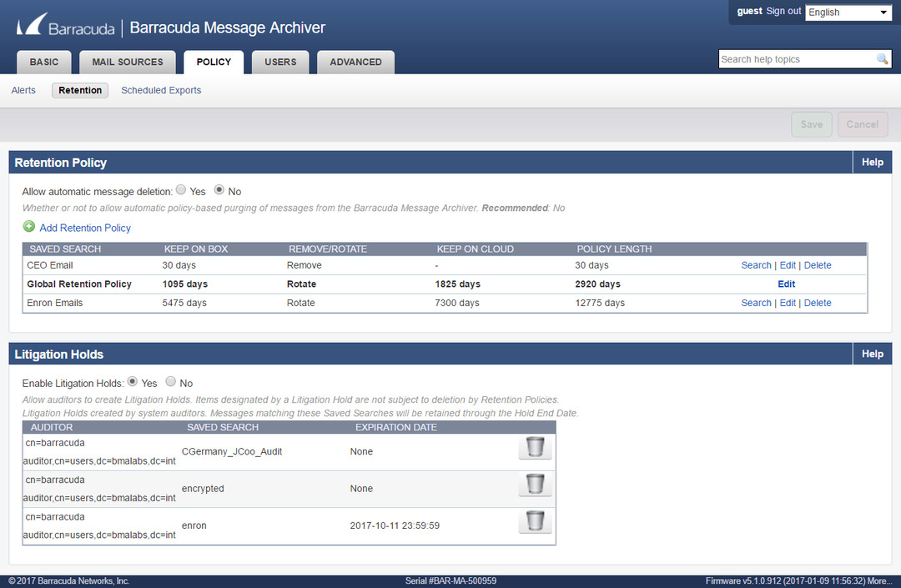901x588 pixels.
Task: Delete the CGermany_JCoo_Audit litigation hold trash icon
Action: click(x=535, y=447)
